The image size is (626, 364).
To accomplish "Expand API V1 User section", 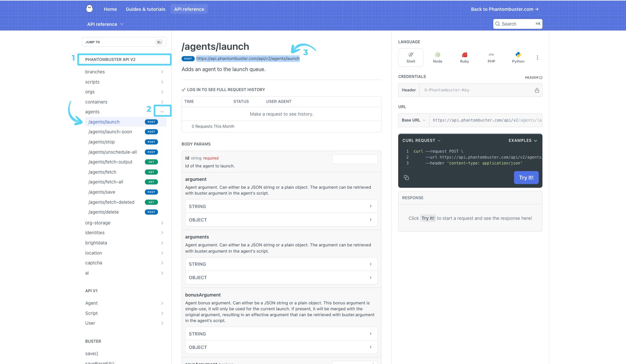I will (x=162, y=323).
